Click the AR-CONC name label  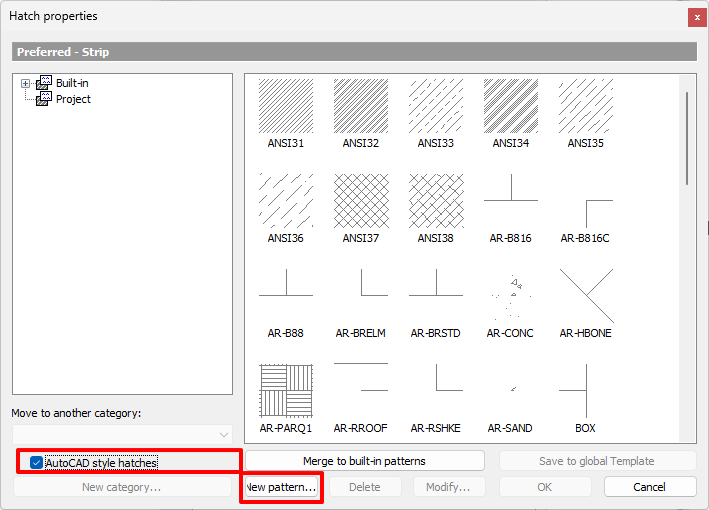point(510,333)
